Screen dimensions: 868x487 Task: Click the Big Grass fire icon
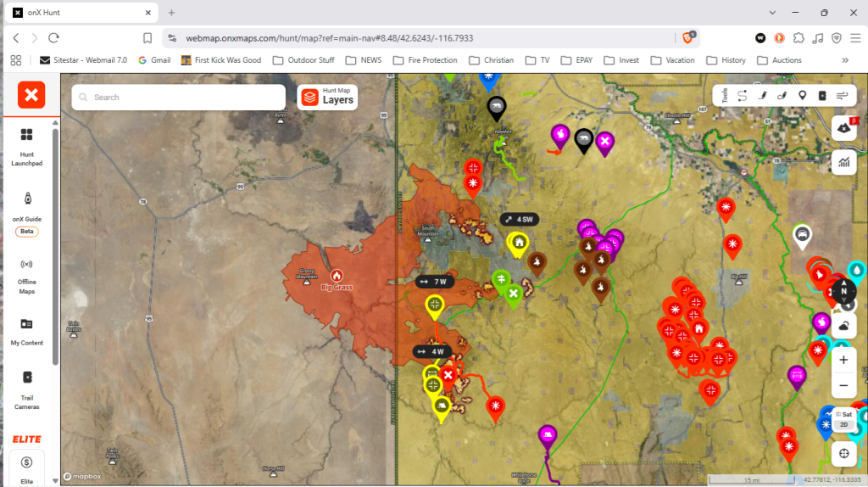click(x=336, y=276)
